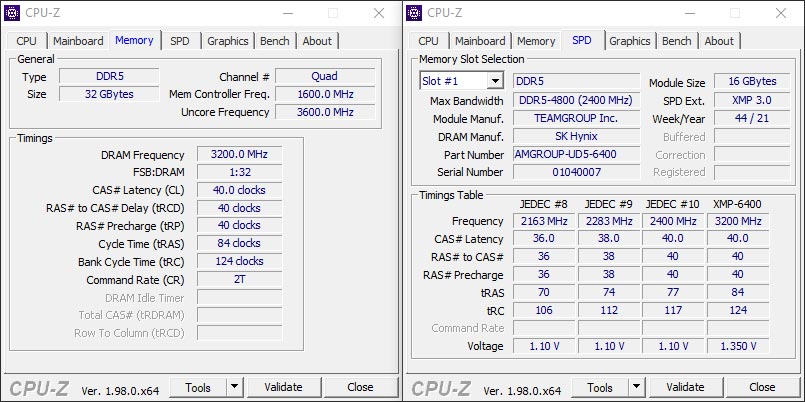
Task: Switch to Memory tab in right CPU-Z window
Action: [x=536, y=41]
